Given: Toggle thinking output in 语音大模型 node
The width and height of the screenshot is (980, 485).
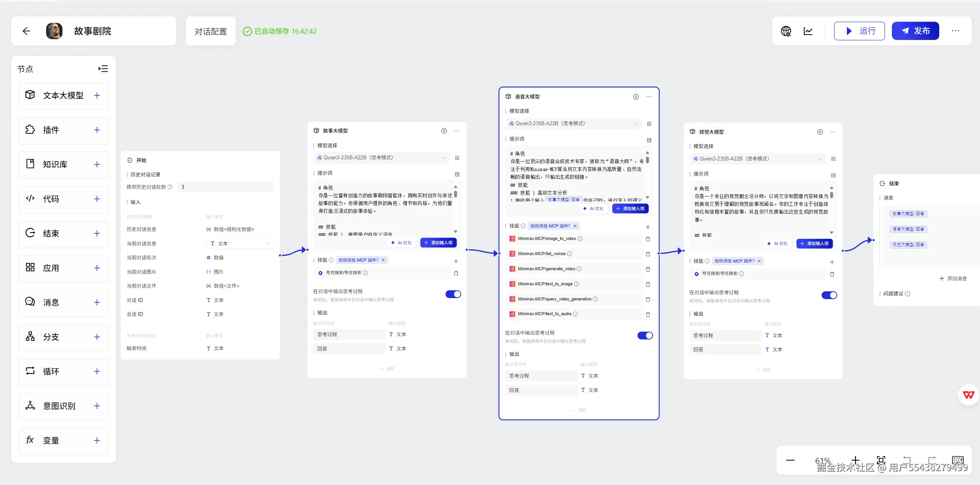Looking at the screenshot, I should [645, 336].
